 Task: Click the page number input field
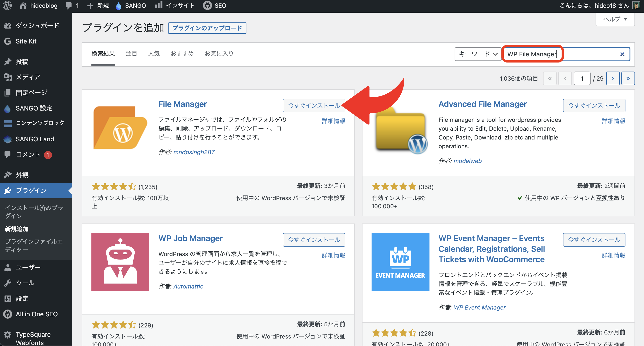[582, 79]
